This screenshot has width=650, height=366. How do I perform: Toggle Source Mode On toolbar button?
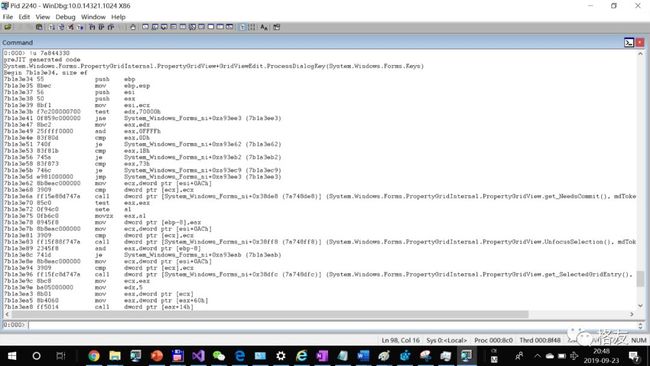[243, 27]
